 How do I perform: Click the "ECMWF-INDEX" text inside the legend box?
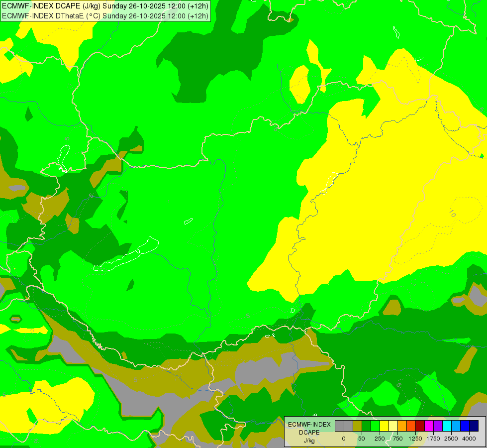[x=309, y=425]
